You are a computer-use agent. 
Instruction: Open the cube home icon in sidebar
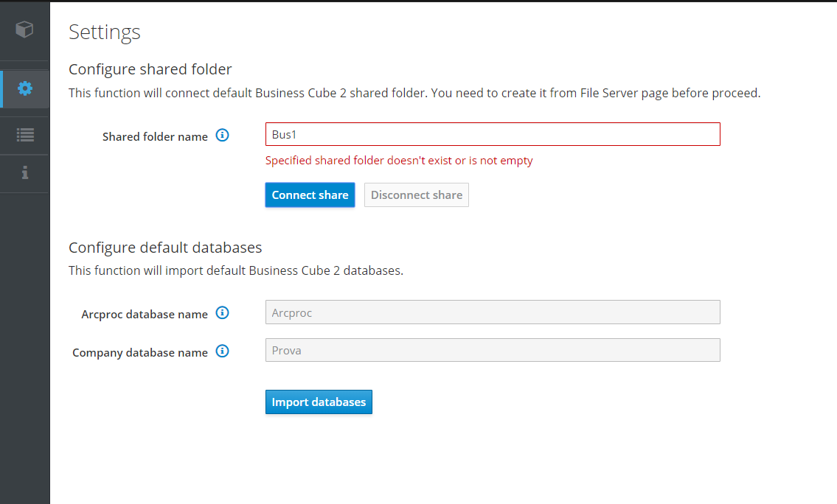24,29
